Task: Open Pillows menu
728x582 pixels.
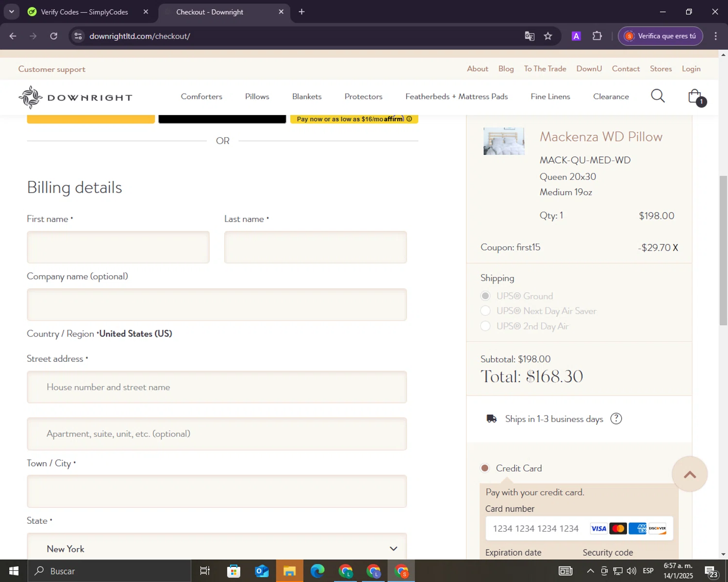Action: pyautogui.click(x=257, y=97)
